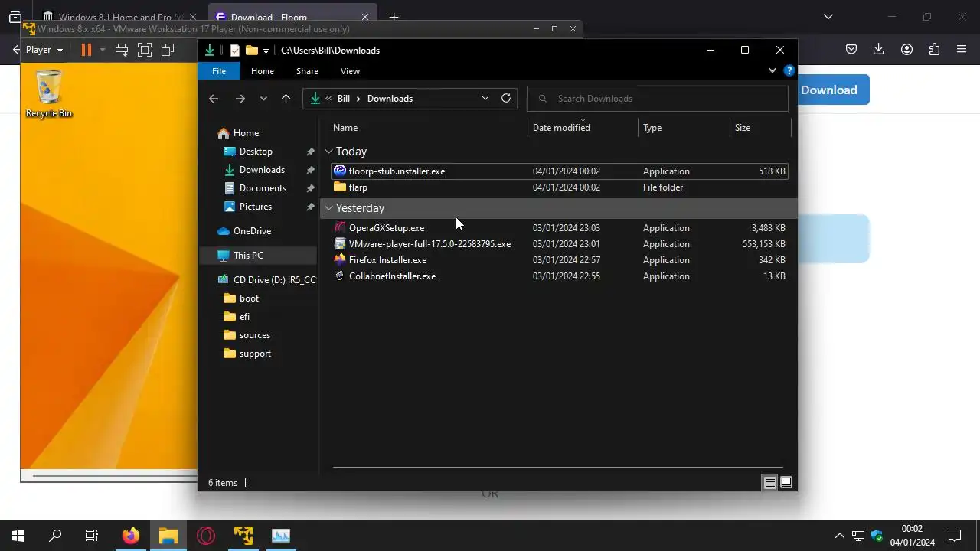Collapse the Yesterday group
Viewport: 980px width, 551px height.
[x=328, y=208]
